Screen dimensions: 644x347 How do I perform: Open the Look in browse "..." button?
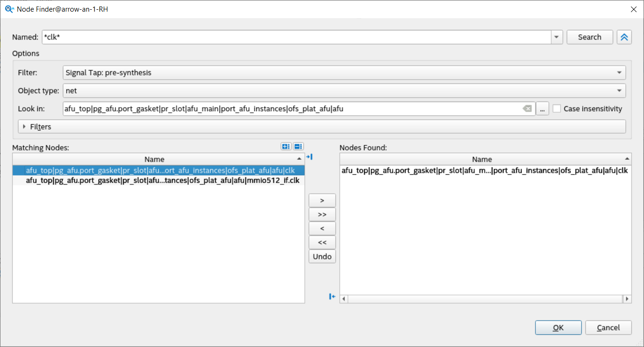tap(542, 109)
